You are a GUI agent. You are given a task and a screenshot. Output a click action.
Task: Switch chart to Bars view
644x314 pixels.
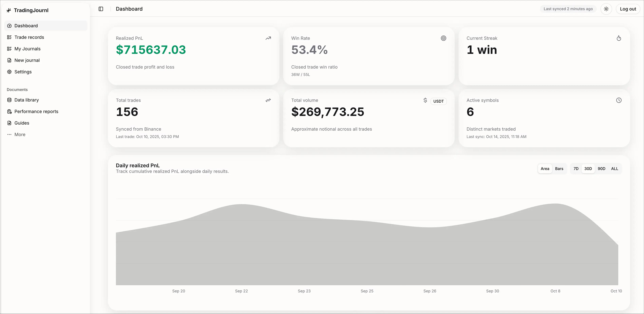click(559, 169)
